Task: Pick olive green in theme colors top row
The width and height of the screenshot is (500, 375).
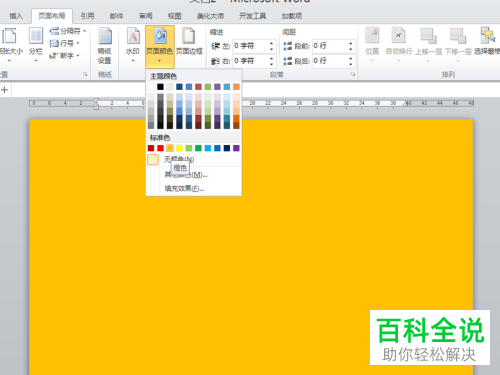Action: (208, 87)
